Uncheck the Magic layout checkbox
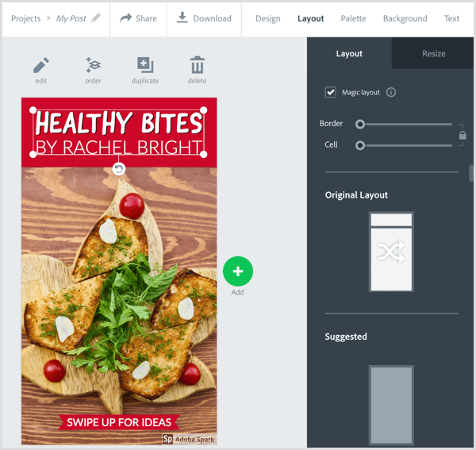This screenshot has height=450, width=476. 330,92
